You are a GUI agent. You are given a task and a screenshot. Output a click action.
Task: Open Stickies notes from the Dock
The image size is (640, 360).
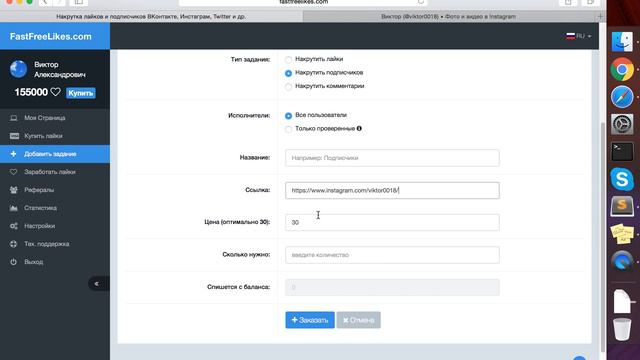click(622, 233)
